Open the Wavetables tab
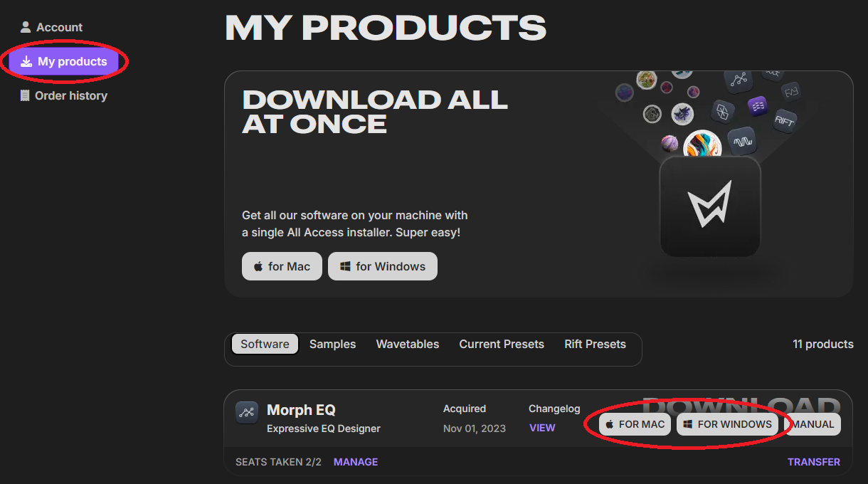 click(x=408, y=344)
